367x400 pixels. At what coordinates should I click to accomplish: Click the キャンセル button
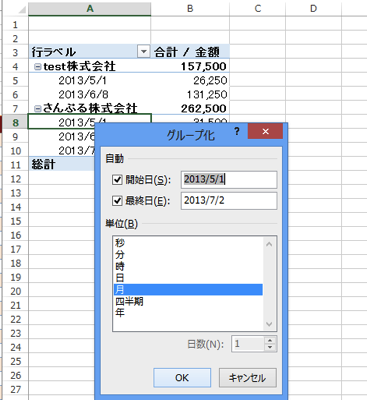click(x=248, y=378)
